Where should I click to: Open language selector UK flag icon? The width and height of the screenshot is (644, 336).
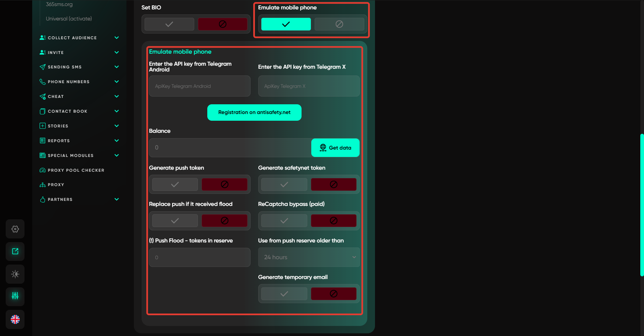tap(15, 319)
